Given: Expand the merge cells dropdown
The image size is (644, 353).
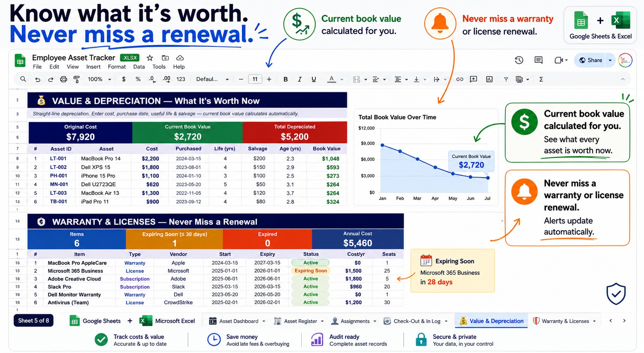Looking at the screenshot, I should click(366, 79).
